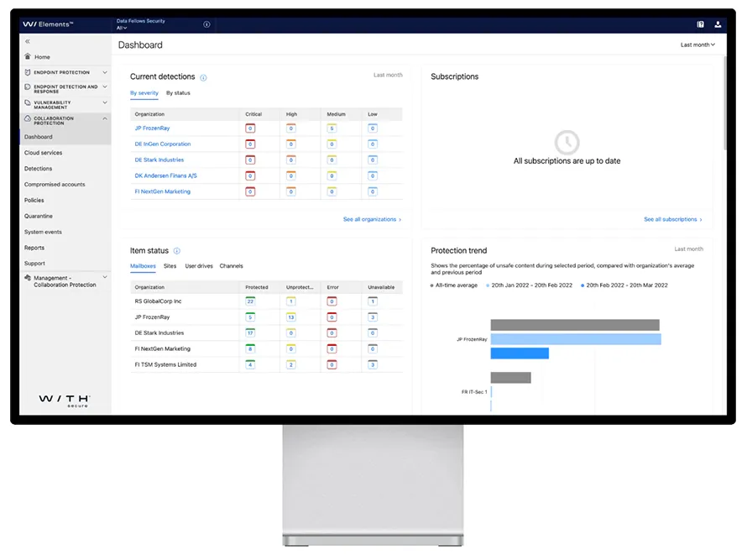
Task: Open Vulnerability Management via its sidebar icon
Action: 28,103
